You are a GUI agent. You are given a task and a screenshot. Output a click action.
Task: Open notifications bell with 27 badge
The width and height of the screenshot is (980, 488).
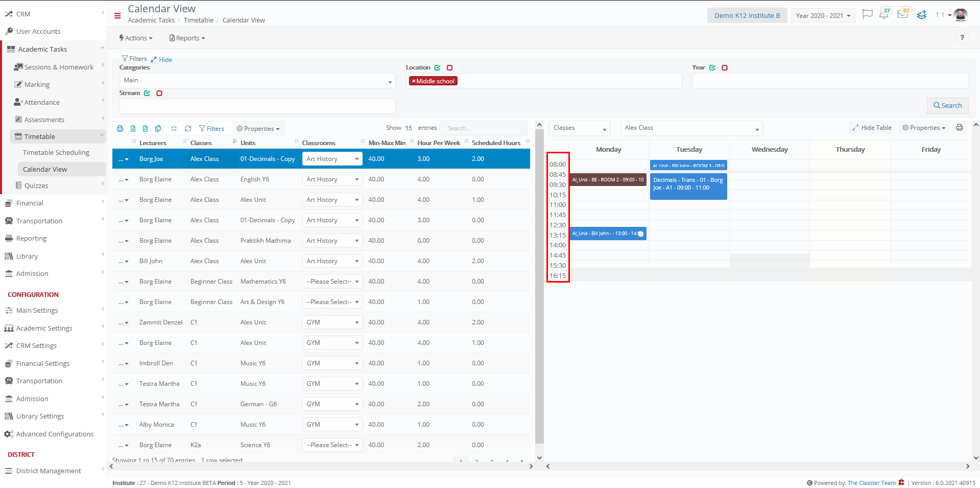(x=884, y=14)
